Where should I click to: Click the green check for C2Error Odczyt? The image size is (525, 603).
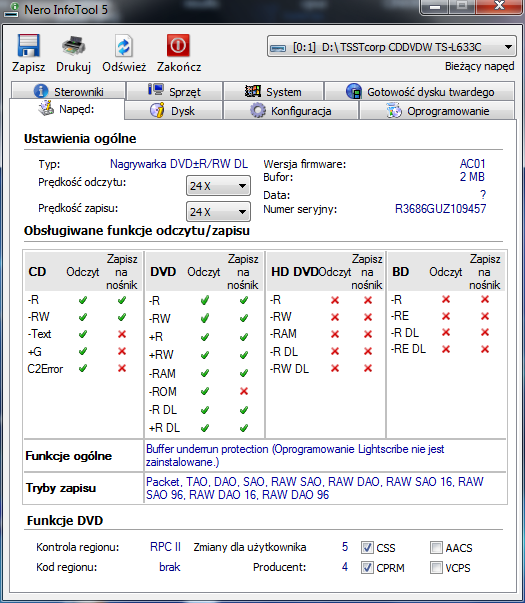[x=83, y=368]
